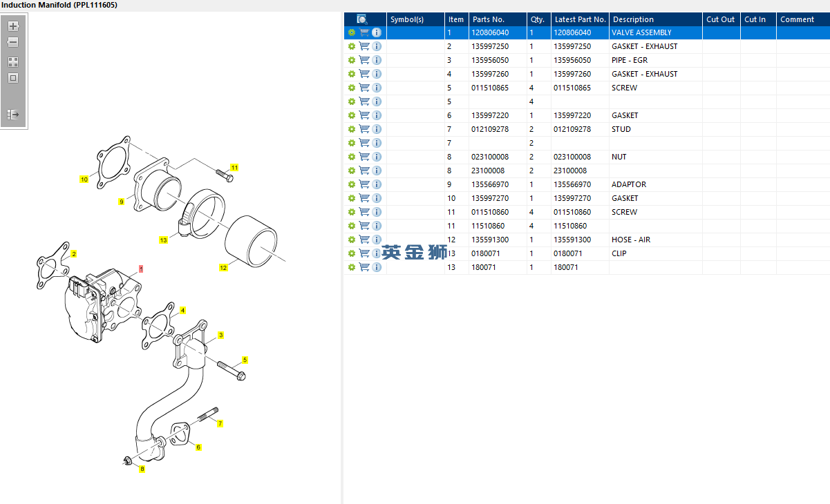Select callout 12 on the air hose
Viewport: 830px width, 504px height.
coord(223,267)
